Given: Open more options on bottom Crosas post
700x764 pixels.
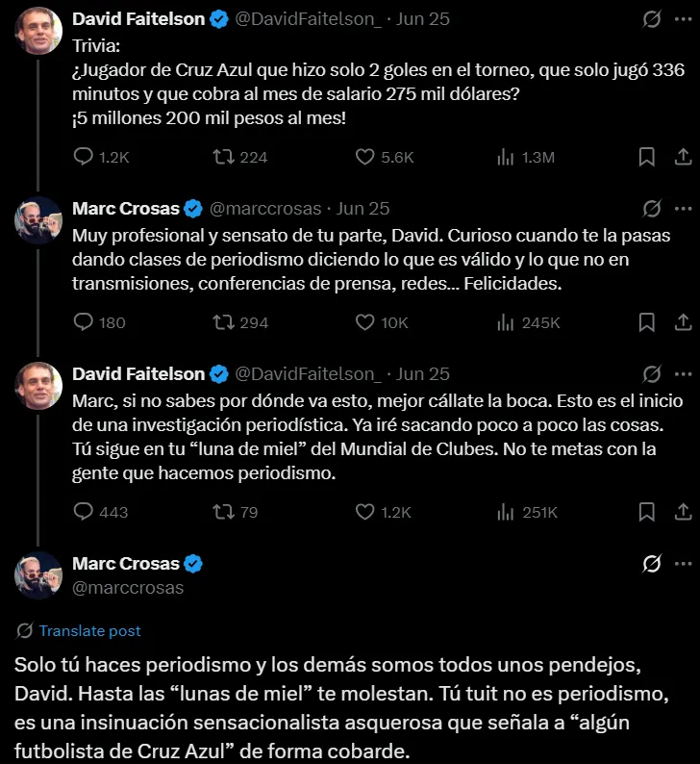Looking at the screenshot, I should pyautogui.click(x=683, y=564).
